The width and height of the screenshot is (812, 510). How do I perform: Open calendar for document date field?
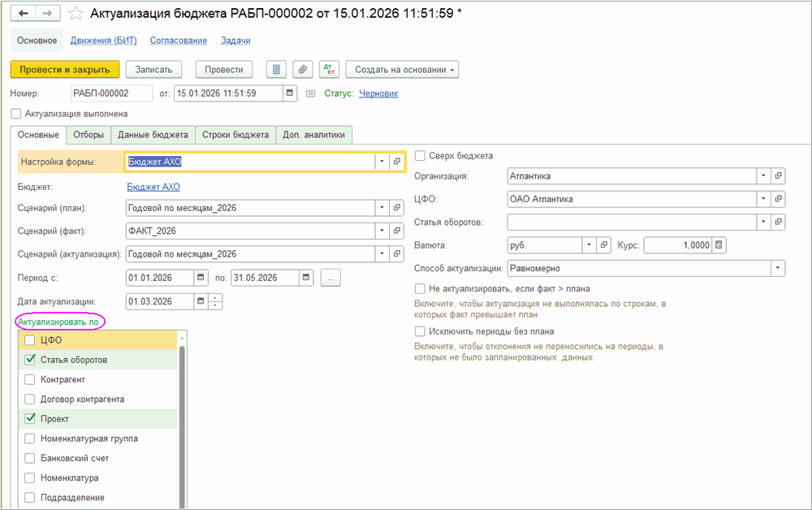tap(290, 93)
